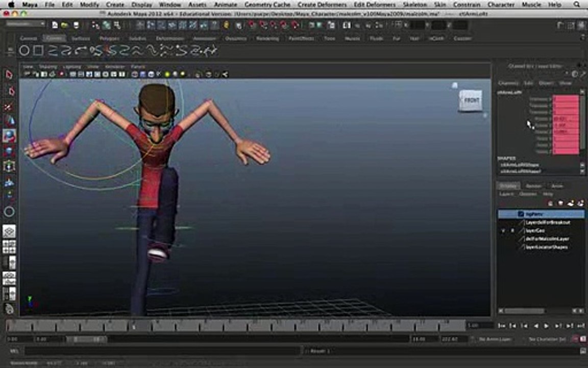Select the Lasso tool in the toolbox
The height and width of the screenshot is (368, 588).
(10, 91)
